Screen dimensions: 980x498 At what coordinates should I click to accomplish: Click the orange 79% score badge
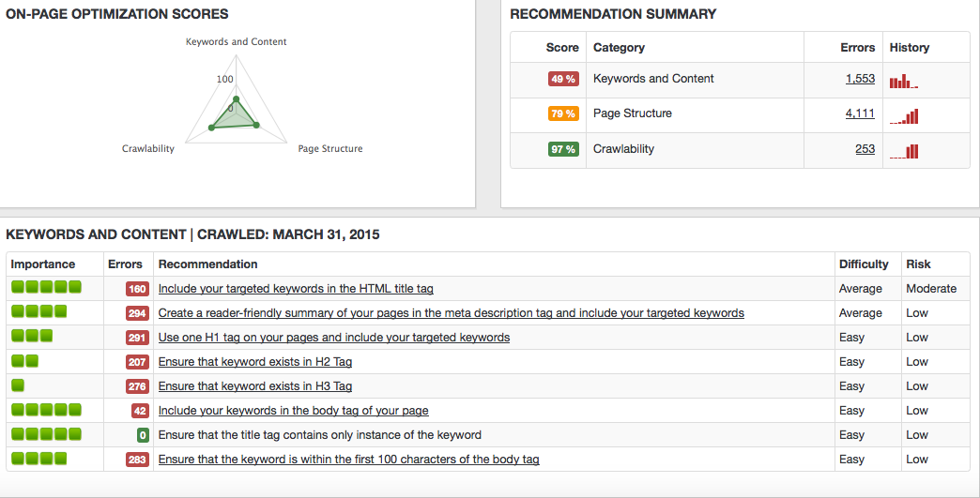click(563, 114)
